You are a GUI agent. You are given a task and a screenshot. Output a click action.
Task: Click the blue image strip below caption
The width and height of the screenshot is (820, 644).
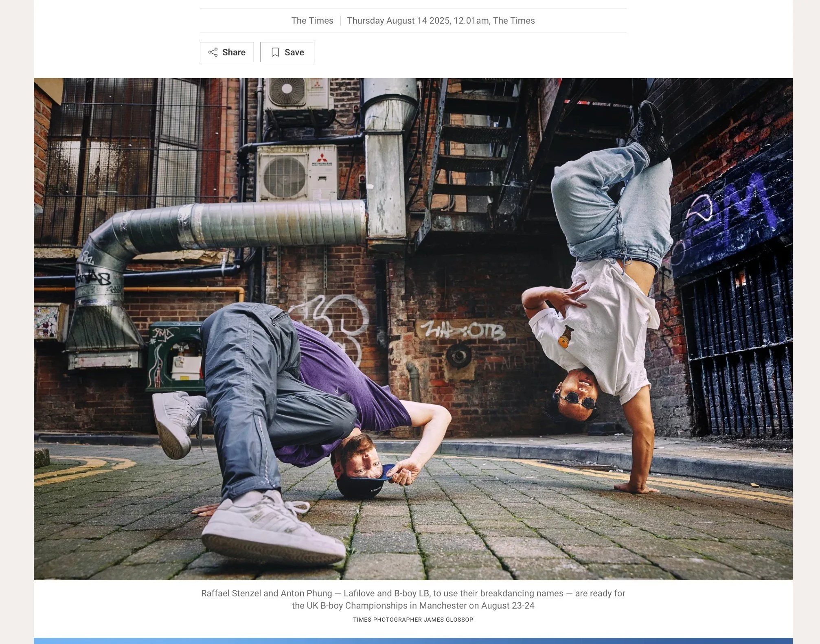(413, 641)
